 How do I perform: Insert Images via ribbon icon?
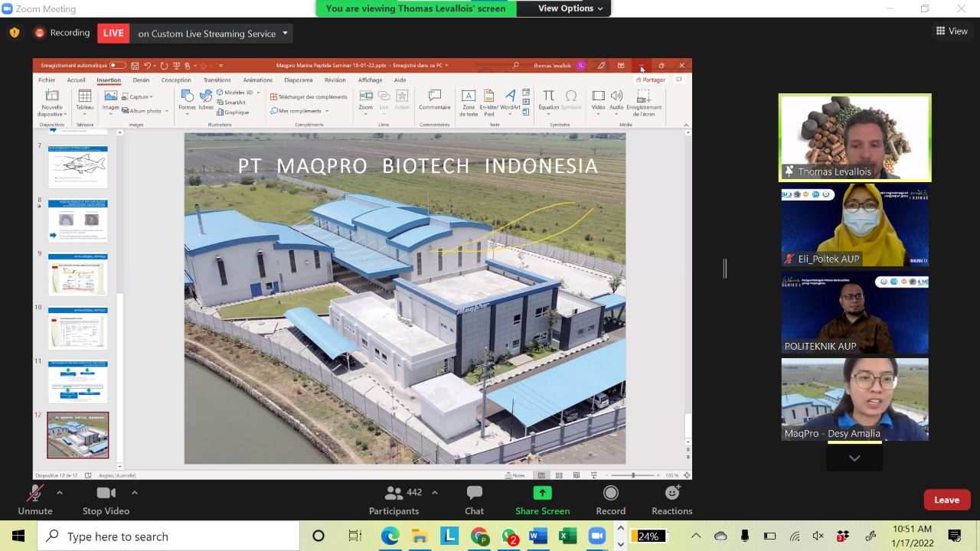[x=111, y=101]
